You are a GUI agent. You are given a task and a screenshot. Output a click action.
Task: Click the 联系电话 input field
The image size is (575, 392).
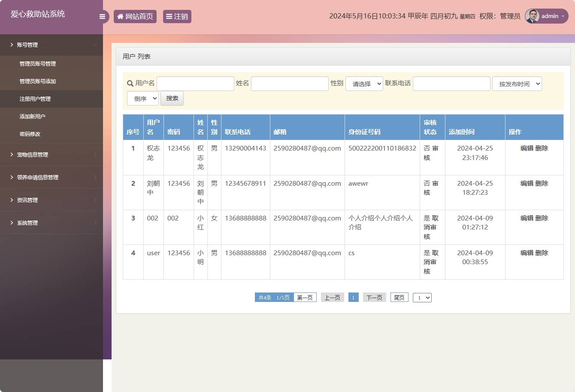click(x=451, y=84)
